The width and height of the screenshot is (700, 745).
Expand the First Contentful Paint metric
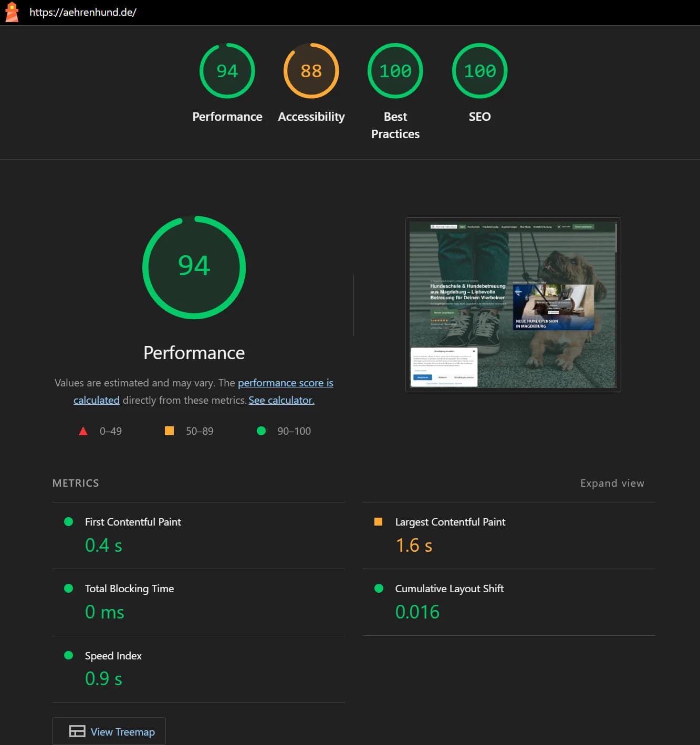tap(133, 522)
